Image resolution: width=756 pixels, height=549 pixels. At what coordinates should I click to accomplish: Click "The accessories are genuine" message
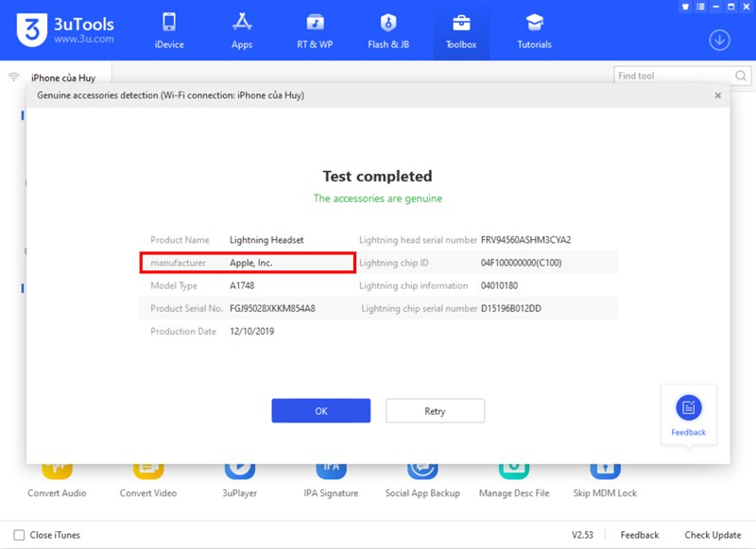point(377,198)
